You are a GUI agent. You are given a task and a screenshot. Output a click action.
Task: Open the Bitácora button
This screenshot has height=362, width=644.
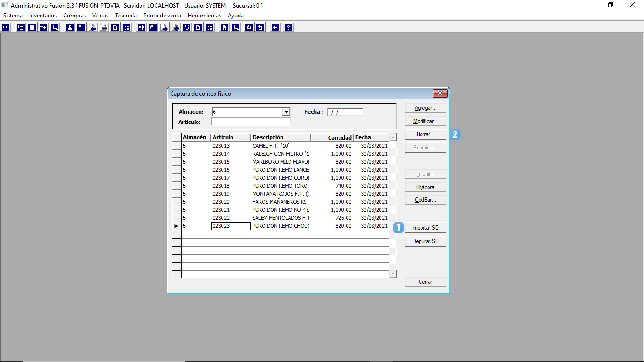point(426,187)
